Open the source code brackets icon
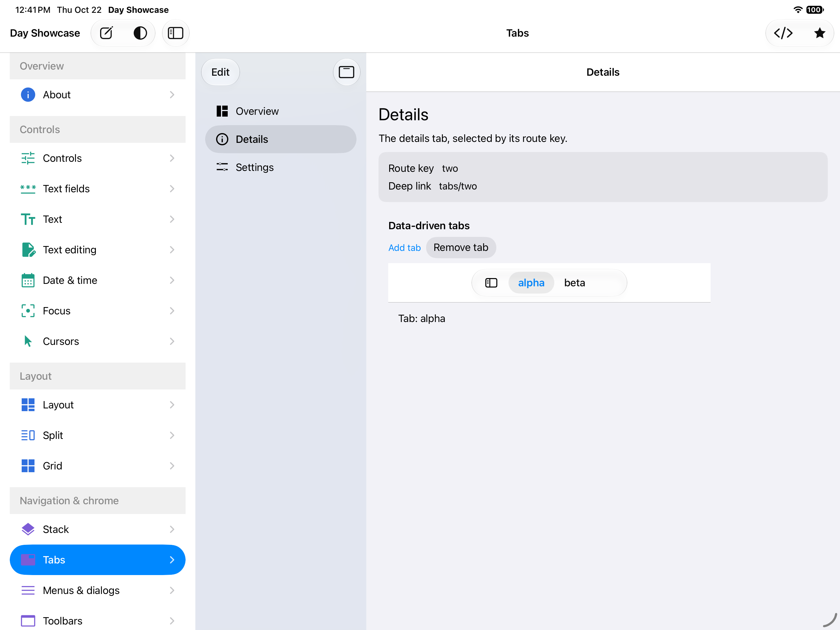The image size is (840, 630). click(783, 33)
